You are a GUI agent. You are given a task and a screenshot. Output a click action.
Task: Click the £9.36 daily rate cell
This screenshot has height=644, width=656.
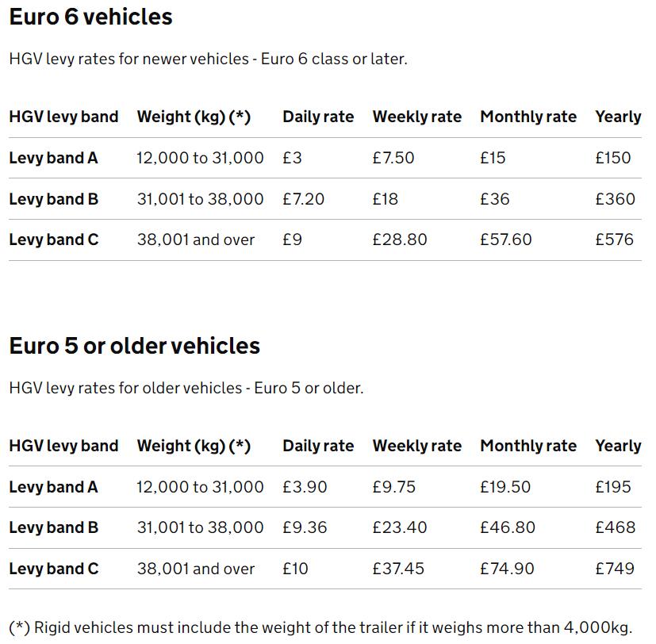click(x=305, y=527)
